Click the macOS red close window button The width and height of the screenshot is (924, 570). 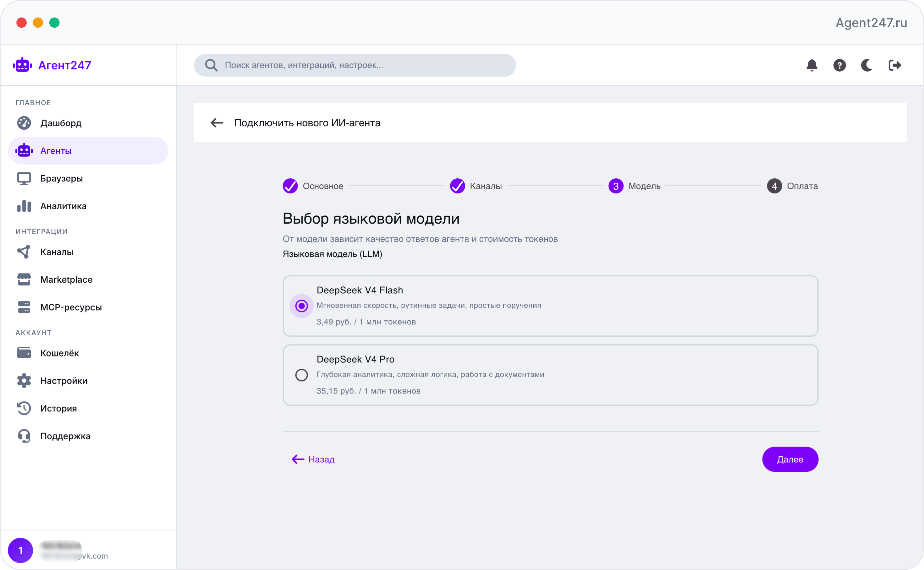[x=21, y=23]
